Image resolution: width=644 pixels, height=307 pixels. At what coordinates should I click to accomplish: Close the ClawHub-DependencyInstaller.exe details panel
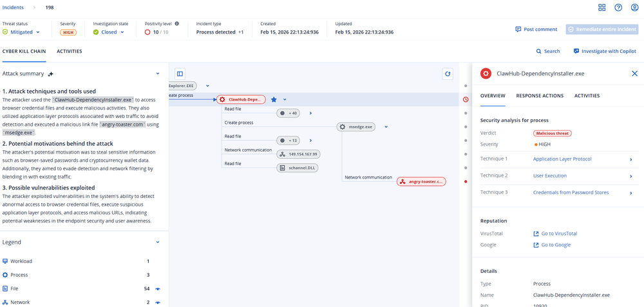[x=634, y=74]
